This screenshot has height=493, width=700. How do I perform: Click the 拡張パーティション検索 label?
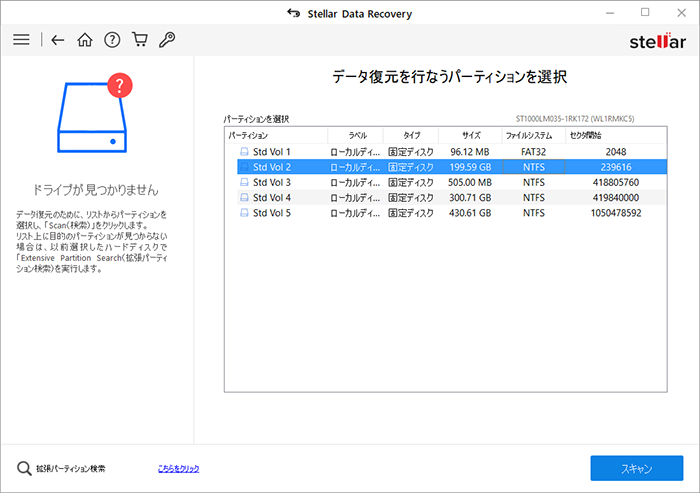tap(71, 468)
